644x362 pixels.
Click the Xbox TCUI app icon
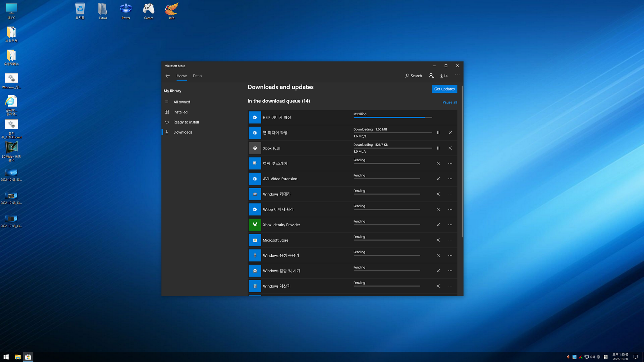(255, 148)
